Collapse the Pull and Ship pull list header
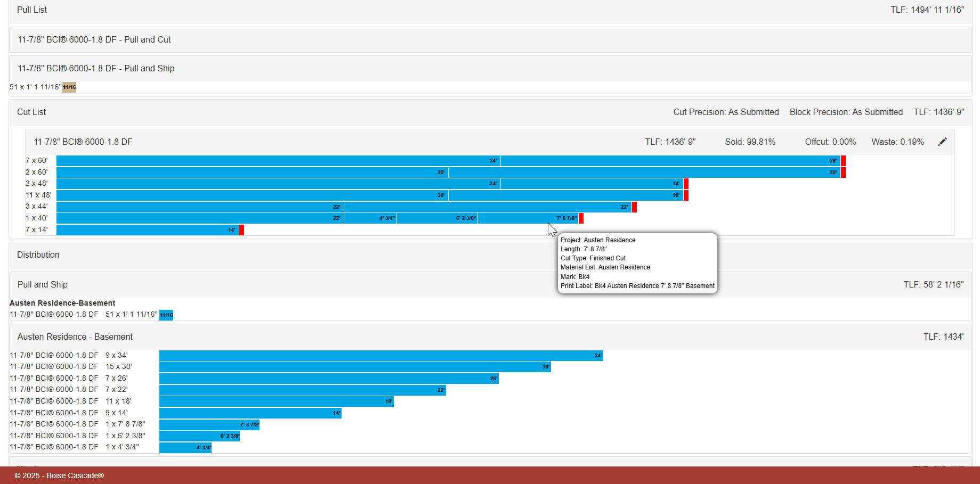 [490, 69]
